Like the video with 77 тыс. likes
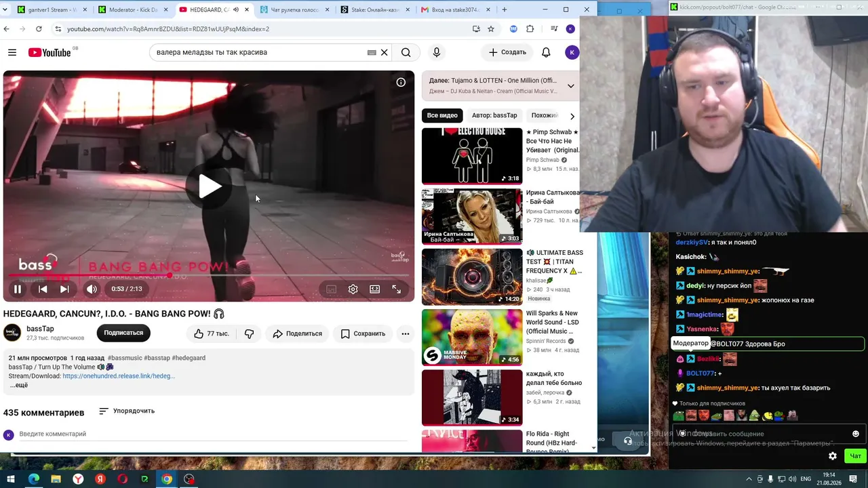The width and height of the screenshot is (868, 488). [211, 333]
